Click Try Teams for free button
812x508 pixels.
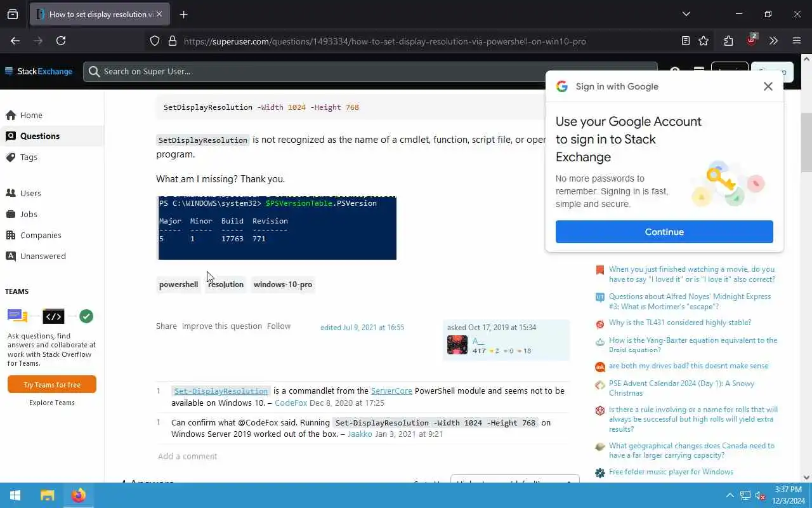pyautogui.click(x=52, y=384)
